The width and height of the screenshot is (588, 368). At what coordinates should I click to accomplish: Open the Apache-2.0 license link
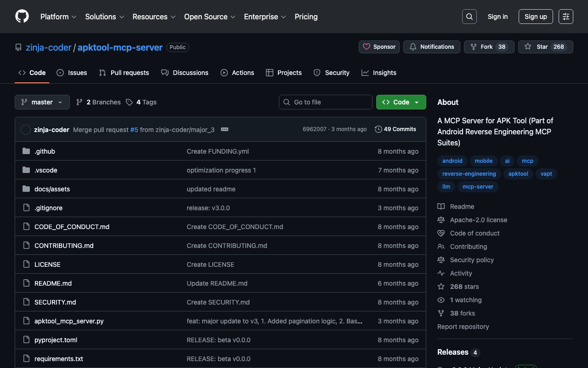(478, 220)
